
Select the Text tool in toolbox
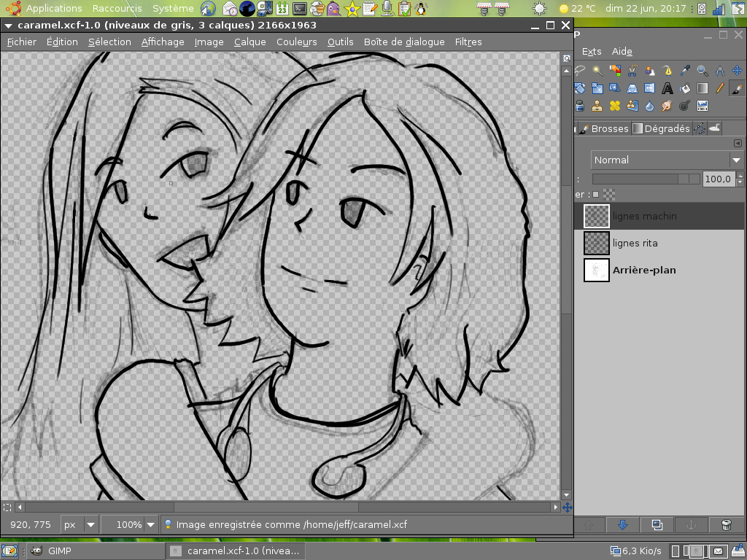click(667, 89)
